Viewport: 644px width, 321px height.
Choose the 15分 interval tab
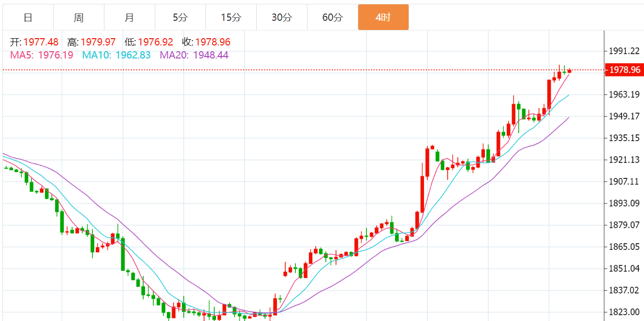[231, 17]
